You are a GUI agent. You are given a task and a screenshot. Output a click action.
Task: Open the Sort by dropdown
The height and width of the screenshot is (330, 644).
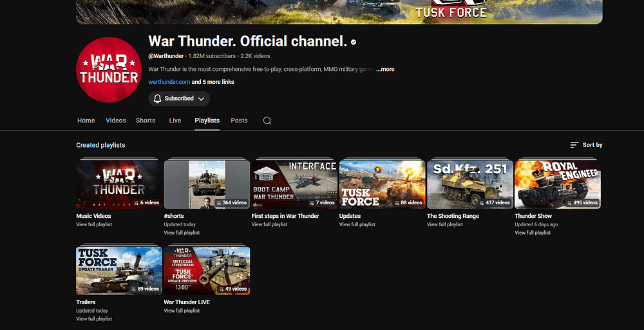(586, 145)
